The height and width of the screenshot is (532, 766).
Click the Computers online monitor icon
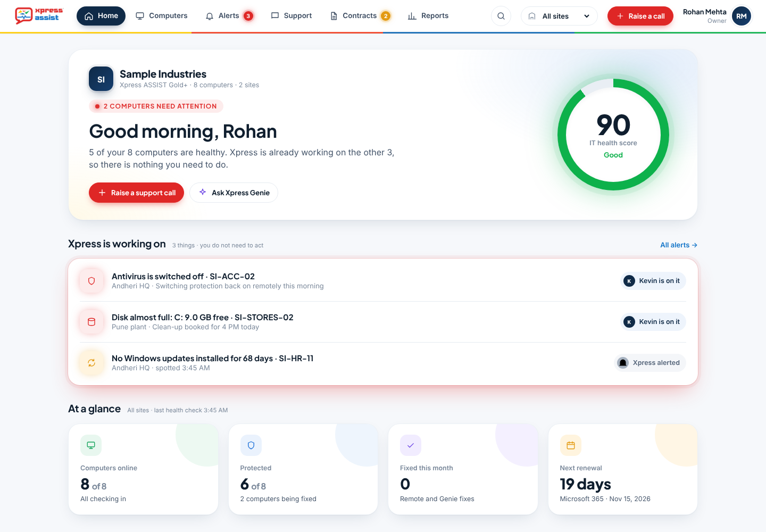[x=91, y=445]
